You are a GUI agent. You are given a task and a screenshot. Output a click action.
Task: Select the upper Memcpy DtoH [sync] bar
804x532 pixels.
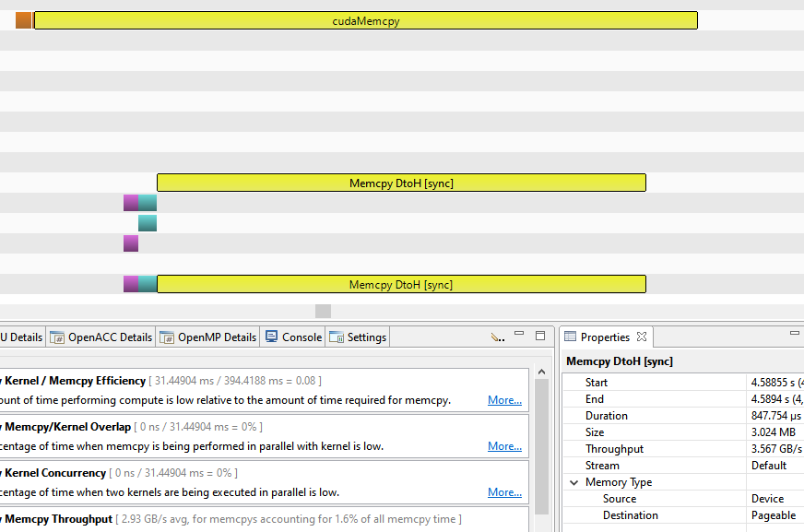(401, 183)
